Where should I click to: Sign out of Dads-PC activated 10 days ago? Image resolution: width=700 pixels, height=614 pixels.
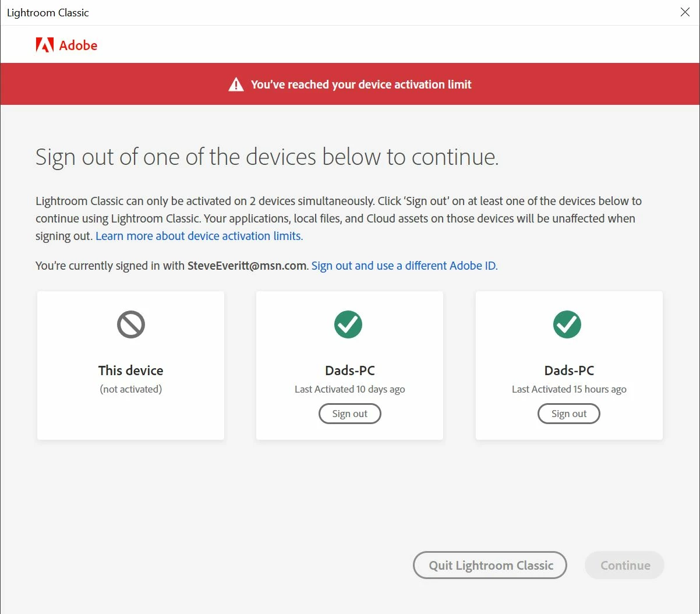350,414
